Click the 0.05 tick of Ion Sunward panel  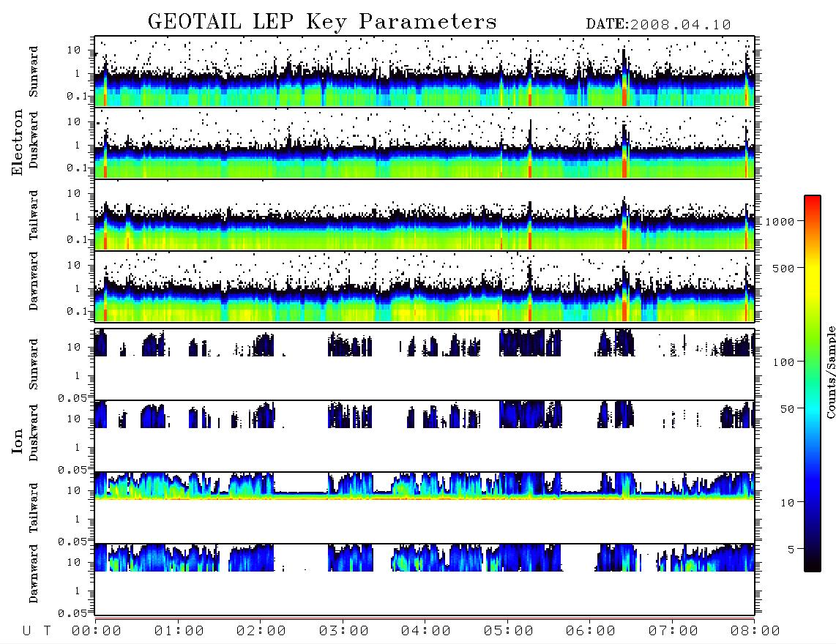(x=72, y=398)
